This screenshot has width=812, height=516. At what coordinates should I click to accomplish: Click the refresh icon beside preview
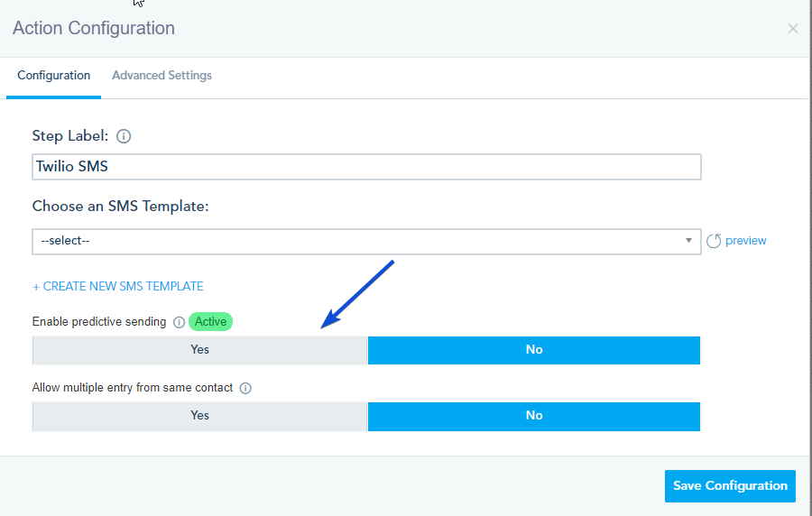point(714,241)
